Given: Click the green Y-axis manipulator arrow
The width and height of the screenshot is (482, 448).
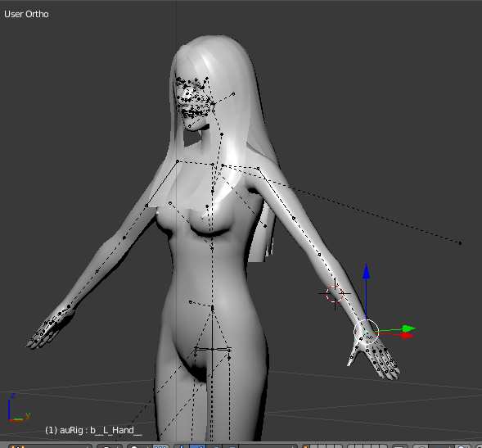Looking at the screenshot, I should tap(408, 328).
